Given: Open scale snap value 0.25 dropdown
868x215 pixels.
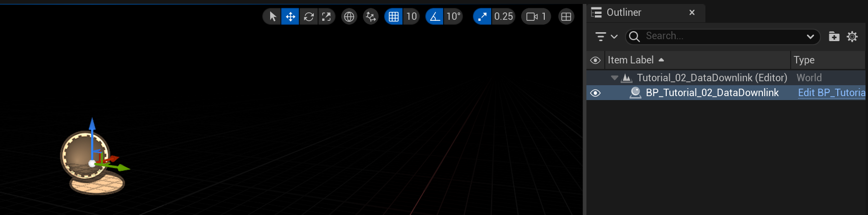Looking at the screenshot, I should [x=503, y=17].
